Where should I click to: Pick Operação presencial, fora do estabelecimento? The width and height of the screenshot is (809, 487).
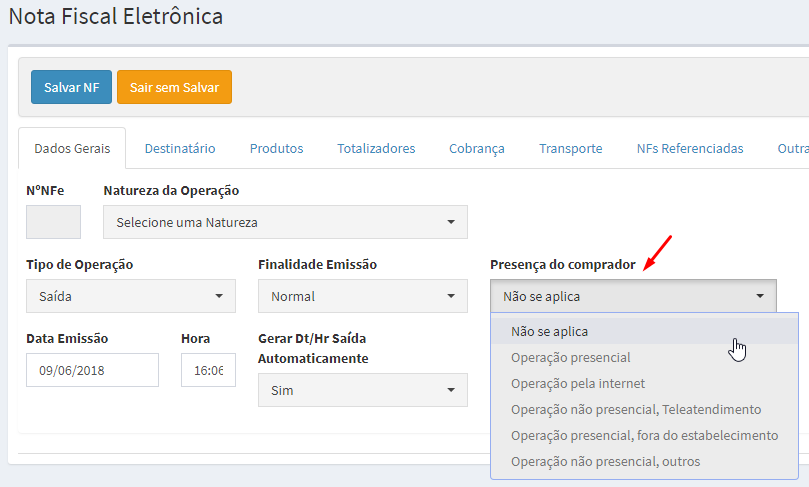[644, 435]
